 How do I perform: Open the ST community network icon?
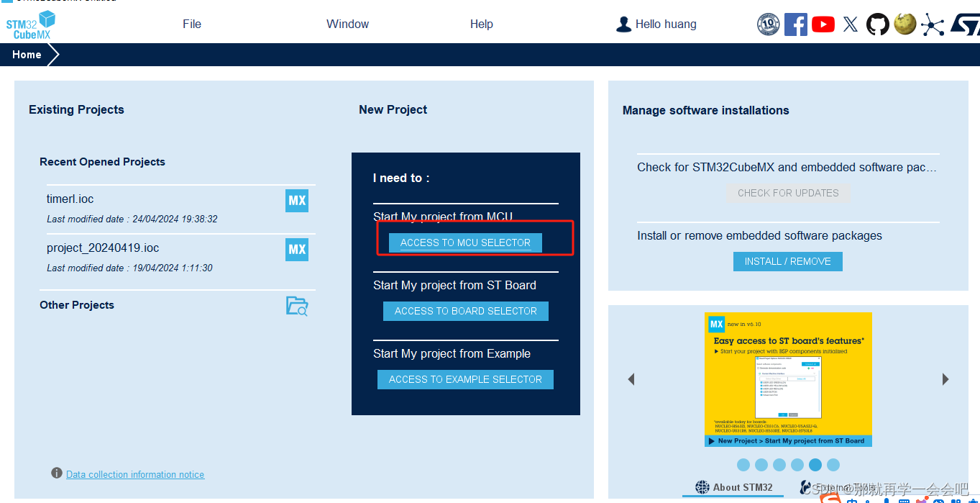click(933, 25)
